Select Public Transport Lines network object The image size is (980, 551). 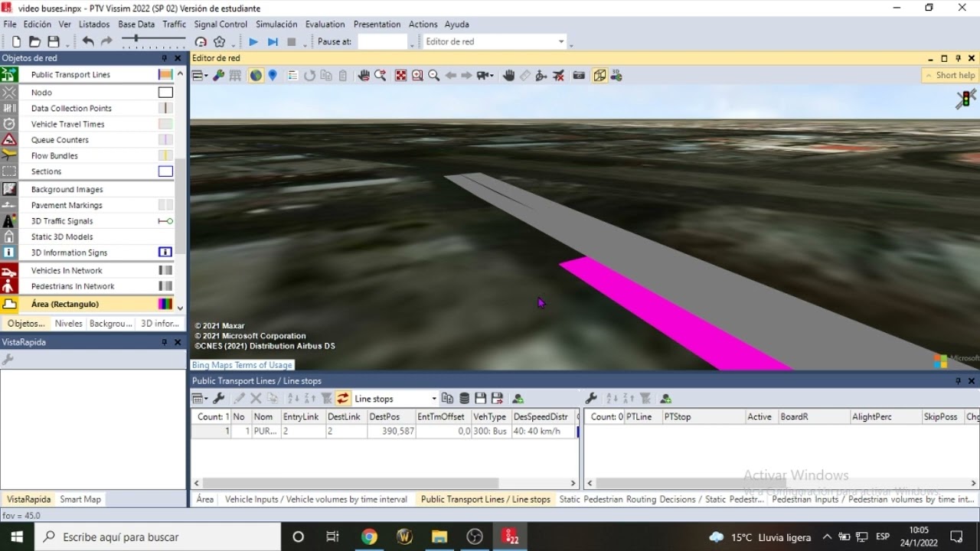[x=70, y=74]
